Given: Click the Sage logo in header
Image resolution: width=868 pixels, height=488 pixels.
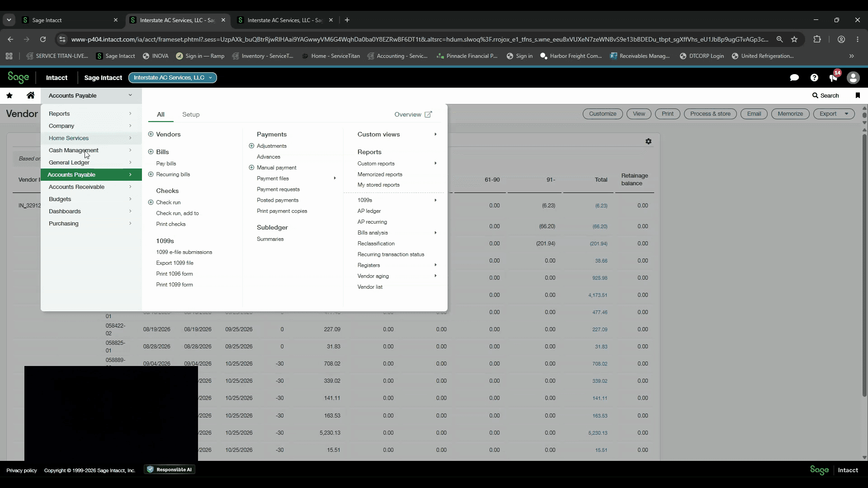Looking at the screenshot, I should 18,78.
